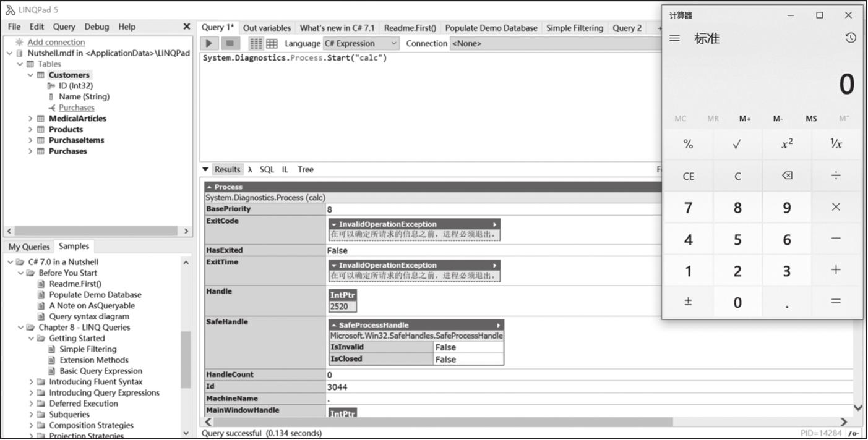
Task: Click lambda (λ) results view
Action: (250, 169)
